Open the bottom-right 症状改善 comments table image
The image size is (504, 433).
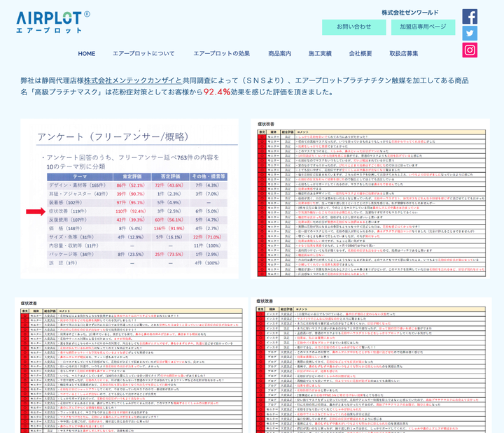(372, 365)
